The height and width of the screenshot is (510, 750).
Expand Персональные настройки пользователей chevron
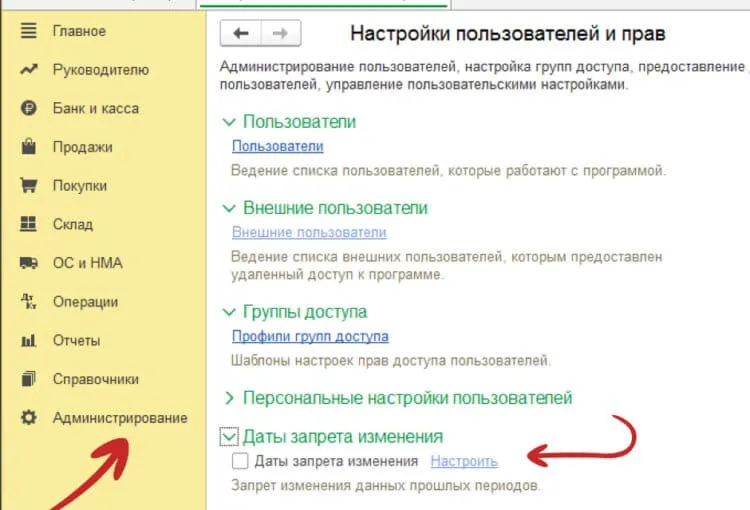click(x=230, y=398)
